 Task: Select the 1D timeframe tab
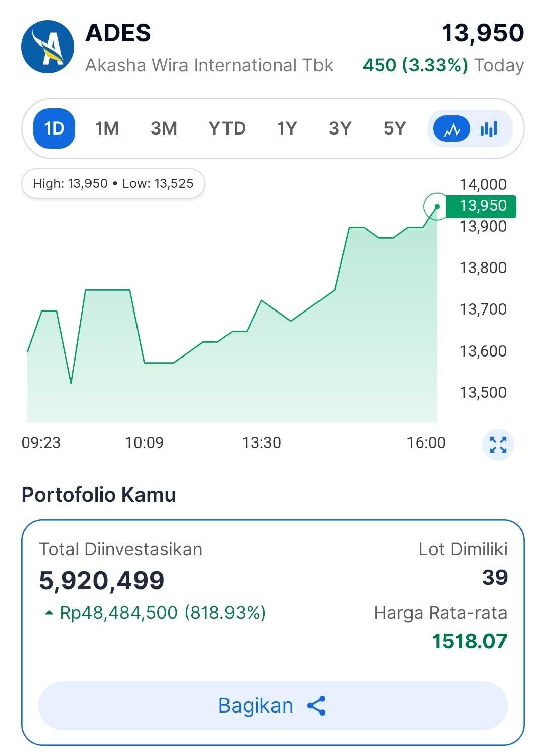(54, 128)
